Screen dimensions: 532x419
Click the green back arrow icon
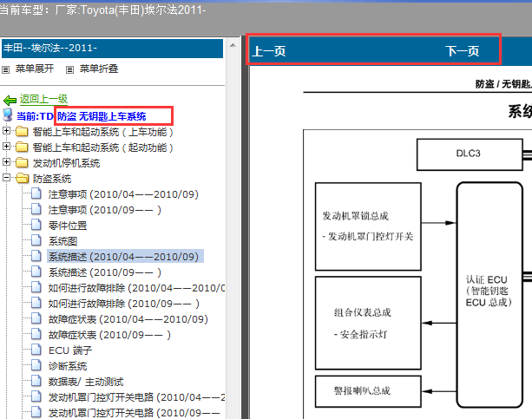point(10,100)
